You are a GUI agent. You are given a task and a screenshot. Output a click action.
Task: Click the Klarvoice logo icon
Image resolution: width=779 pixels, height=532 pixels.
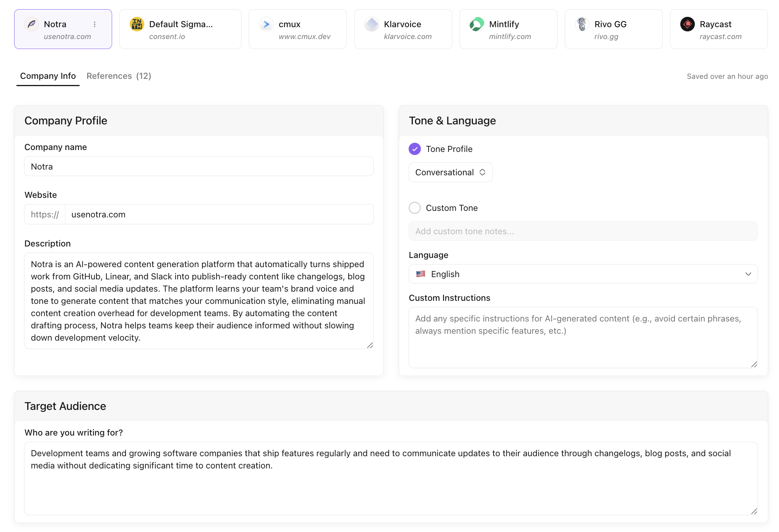pos(372,24)
